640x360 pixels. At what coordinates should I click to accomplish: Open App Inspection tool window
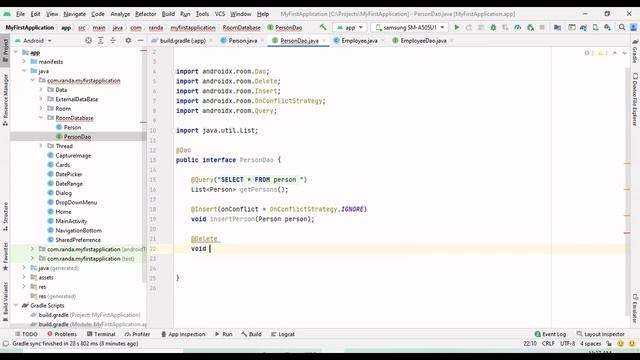(x=183, y=334)
